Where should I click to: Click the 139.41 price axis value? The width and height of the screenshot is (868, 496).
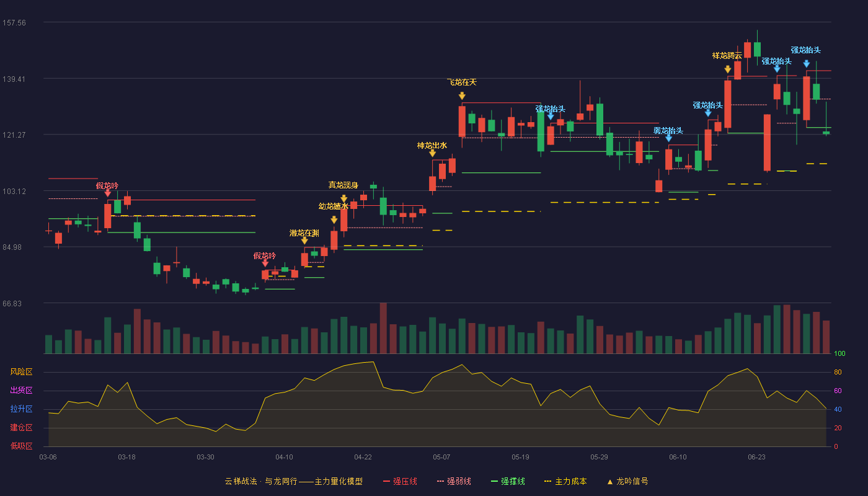(14, 79)
